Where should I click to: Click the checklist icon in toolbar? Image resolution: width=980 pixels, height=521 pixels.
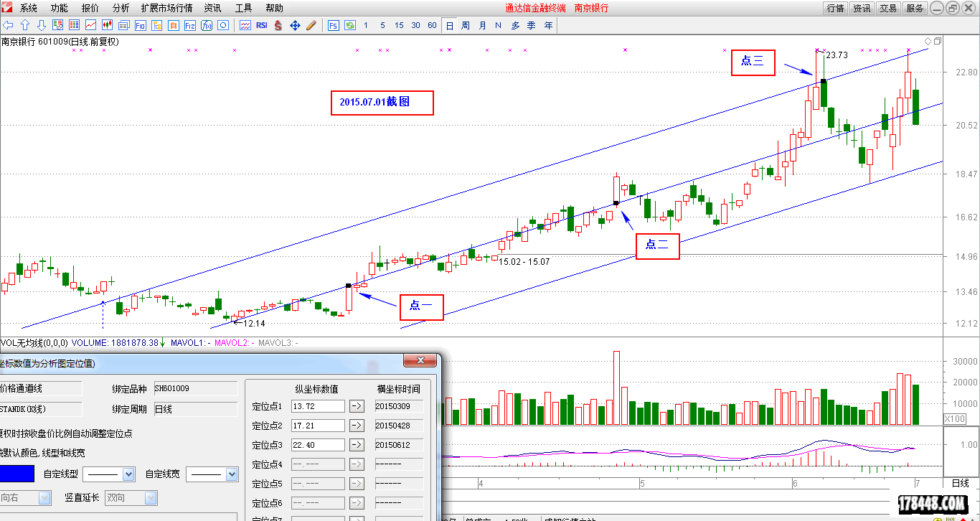pos(57,25)
